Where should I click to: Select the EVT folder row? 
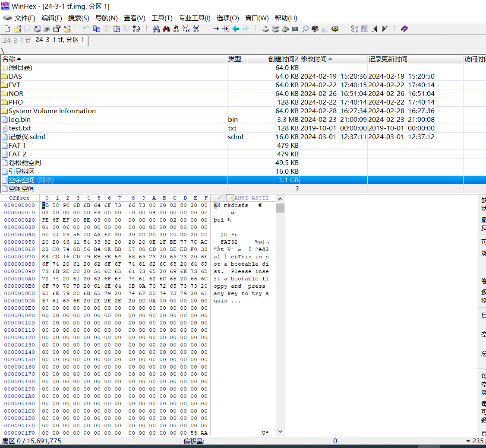pyautogui.click(x=243, y=85)
